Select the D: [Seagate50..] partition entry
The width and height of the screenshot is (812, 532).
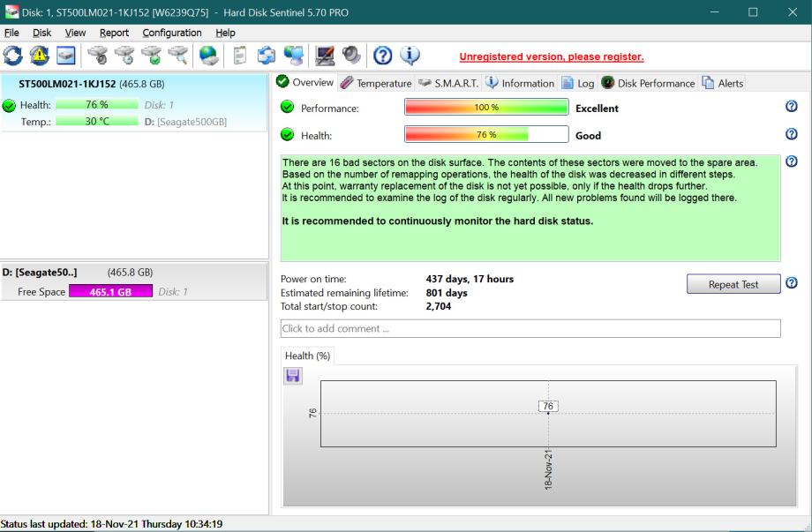click(x=134, y=281)
